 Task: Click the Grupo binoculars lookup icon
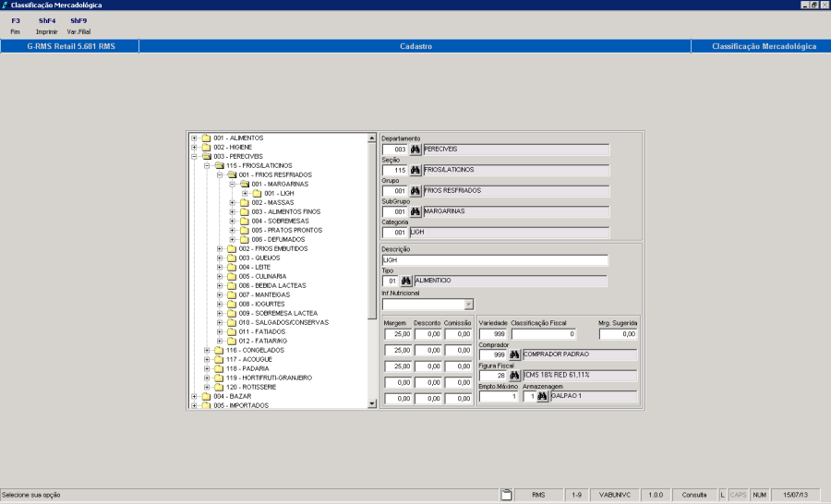click(x=415, y=191)
